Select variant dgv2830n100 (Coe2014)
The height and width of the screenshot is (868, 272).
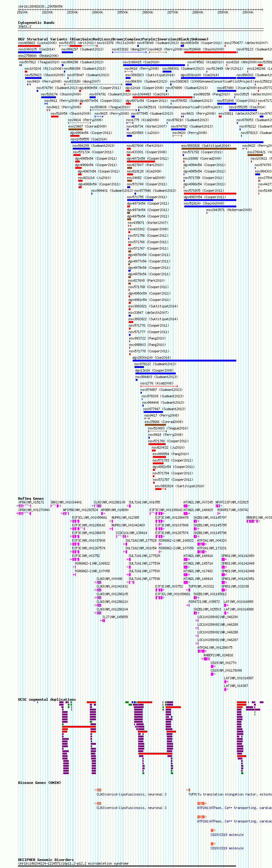152,358
